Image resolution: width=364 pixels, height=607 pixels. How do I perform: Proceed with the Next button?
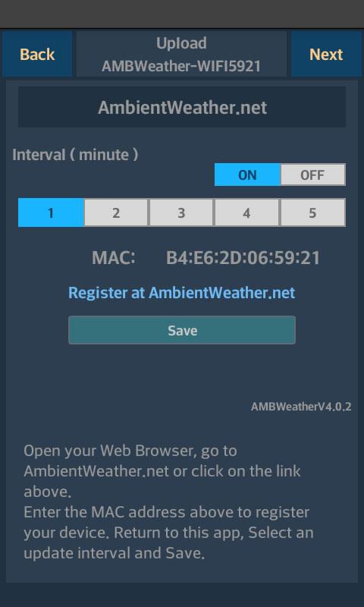point(326,54)
